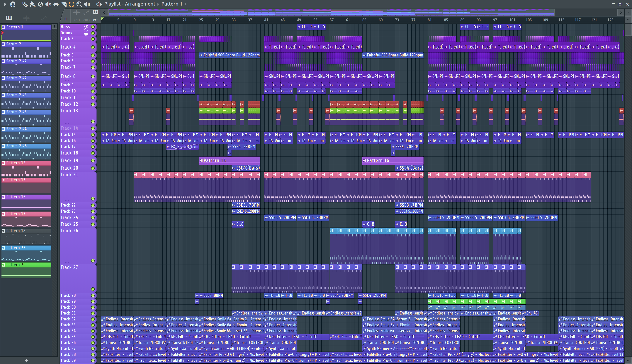The image size is (632, 364).
Task: Open the Arrangement breadcrumb dropdown arrow
Action: 158,4
